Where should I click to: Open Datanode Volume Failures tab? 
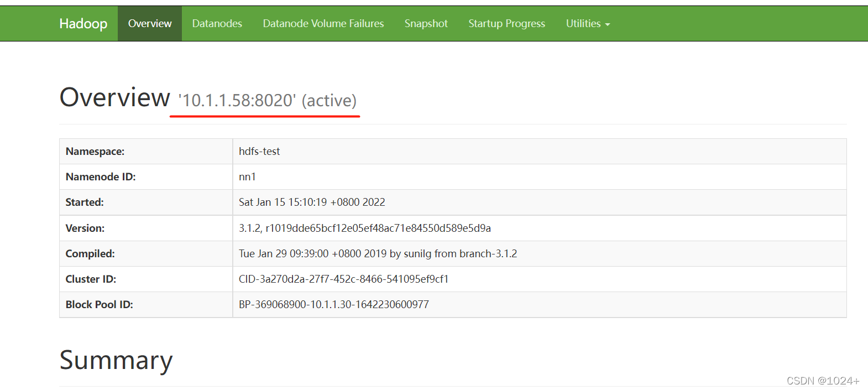[323, 24]
